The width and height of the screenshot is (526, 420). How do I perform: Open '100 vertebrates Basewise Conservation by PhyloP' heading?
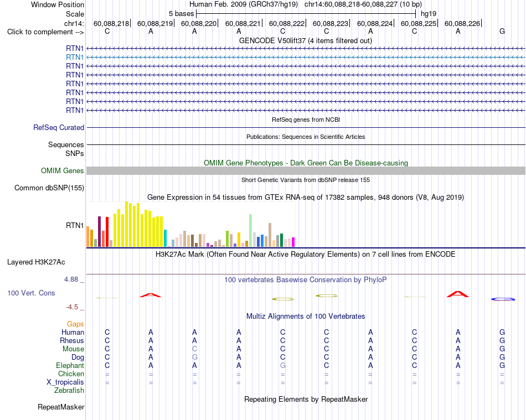click(305, 280)
